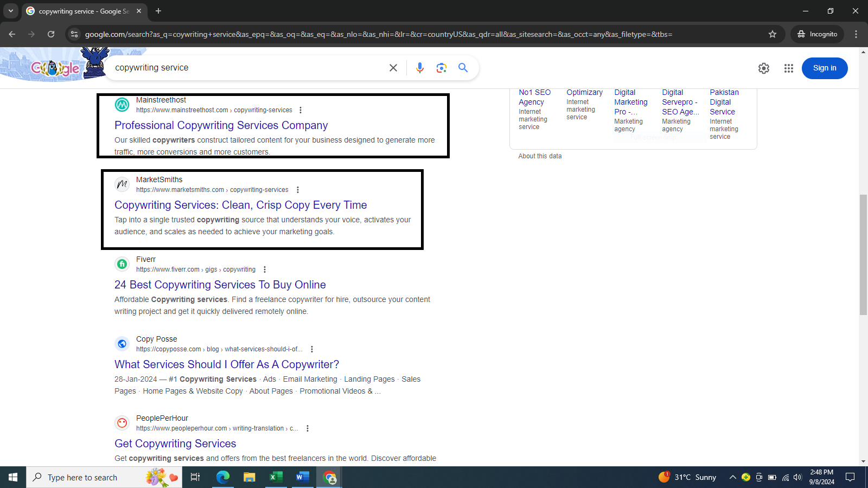The height and width of the screenshot is (488, 868).
Task: Open File Explorer from taskbar
Action: click(x=249, y=477)
